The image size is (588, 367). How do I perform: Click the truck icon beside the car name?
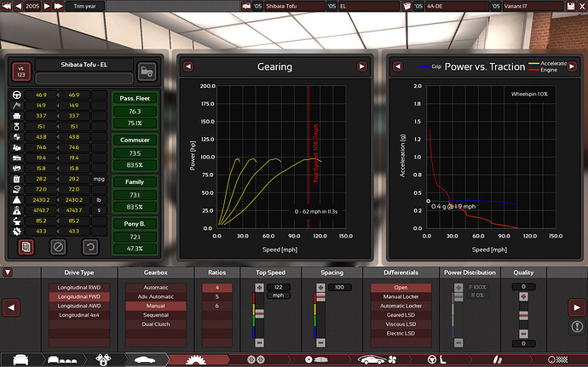[147, 72]
